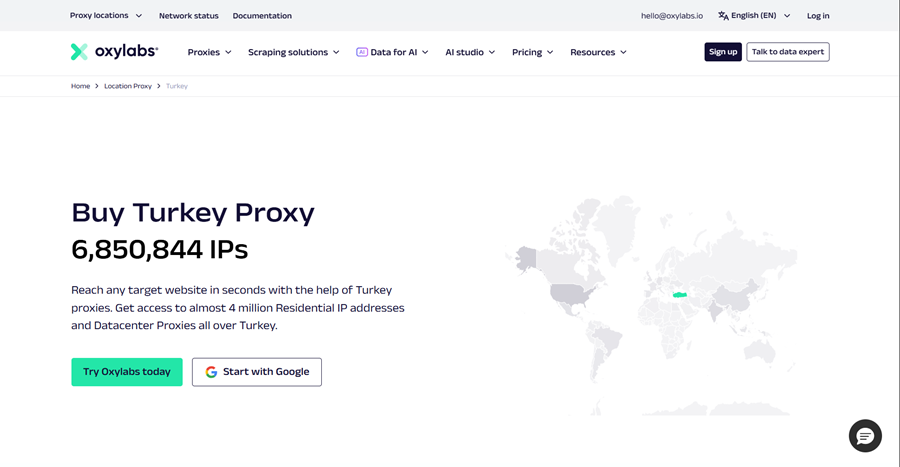The height and width of the screenshot is (467, 900).
Task: Click the Data for AI badge icon
Action: tap(362, 52)
